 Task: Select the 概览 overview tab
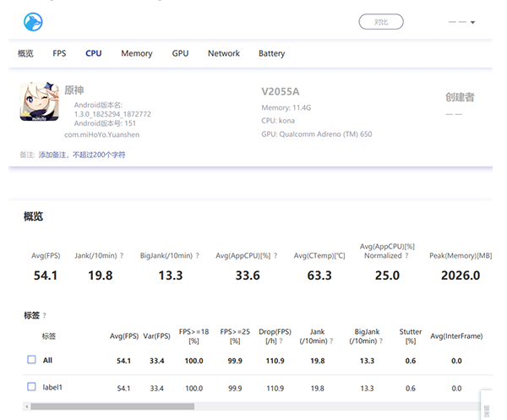pyautogui.click(x=25, y=53)
